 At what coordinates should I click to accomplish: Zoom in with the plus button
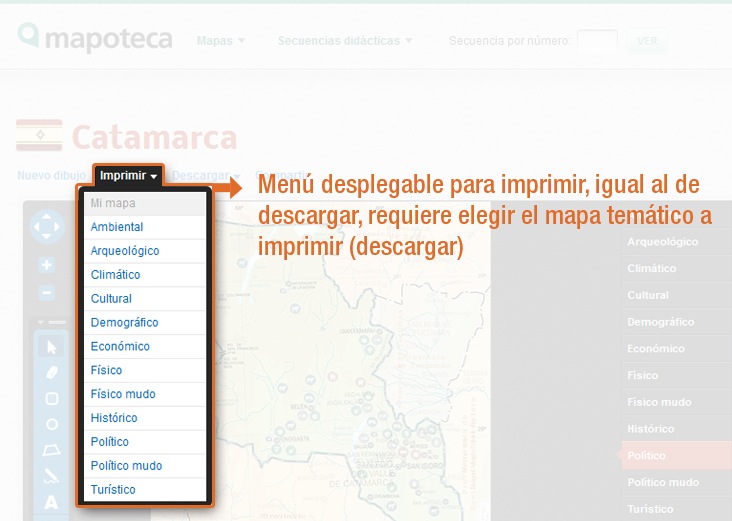coord(47,265)
